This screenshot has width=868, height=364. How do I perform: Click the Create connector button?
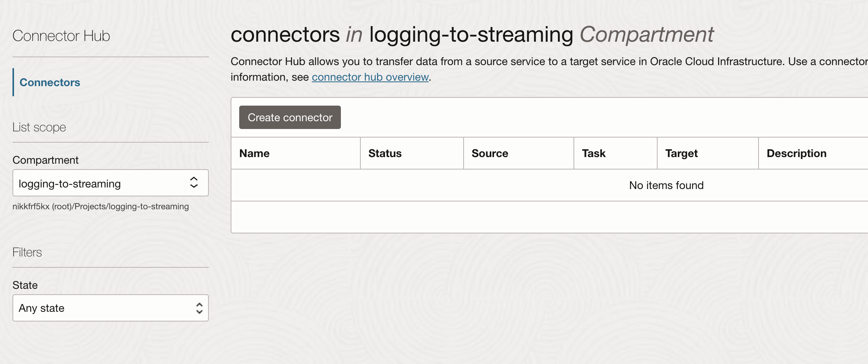click(290, 117)
